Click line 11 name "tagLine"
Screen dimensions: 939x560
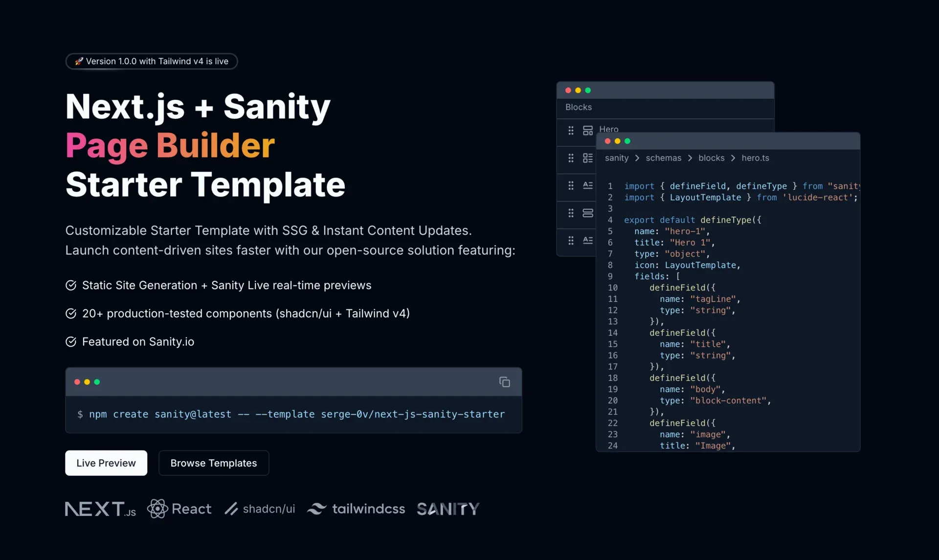(700, 299)
